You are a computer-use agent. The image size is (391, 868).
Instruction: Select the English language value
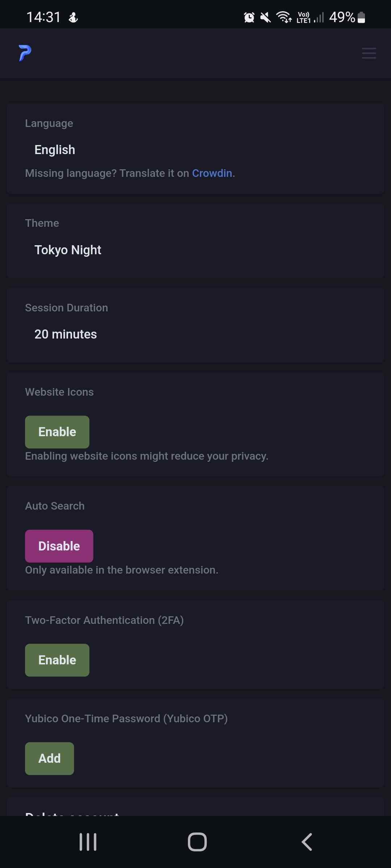(54, 149)
